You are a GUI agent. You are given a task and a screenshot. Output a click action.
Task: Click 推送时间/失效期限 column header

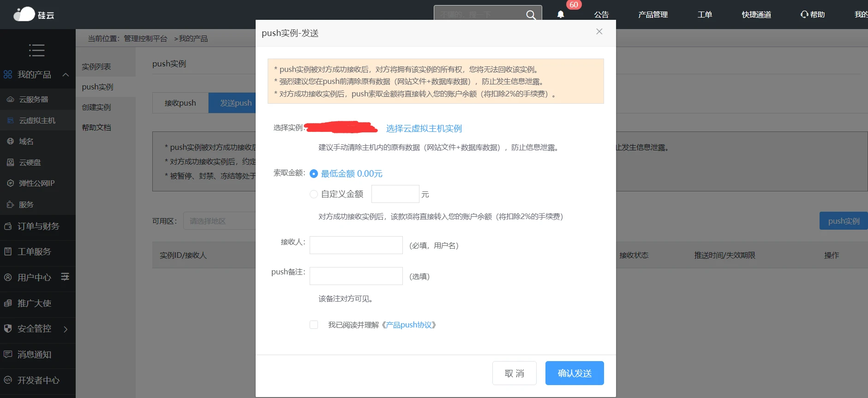coord(724,255)
